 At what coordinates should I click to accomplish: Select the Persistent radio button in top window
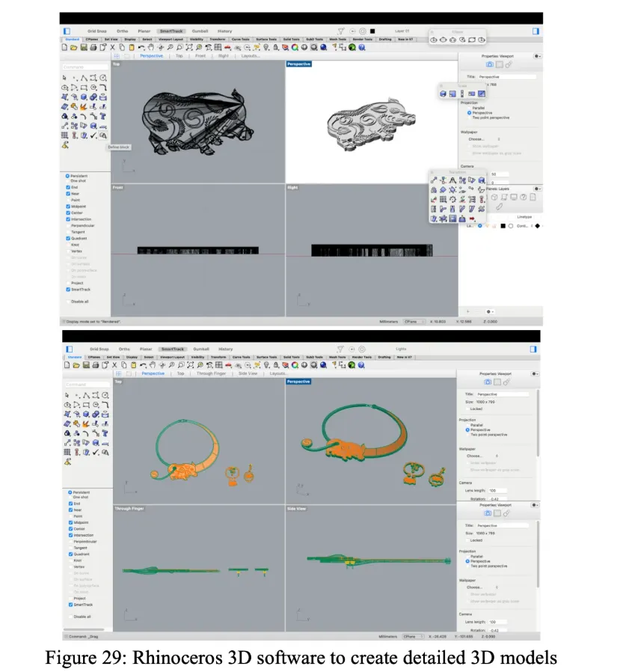pos(67,176)
